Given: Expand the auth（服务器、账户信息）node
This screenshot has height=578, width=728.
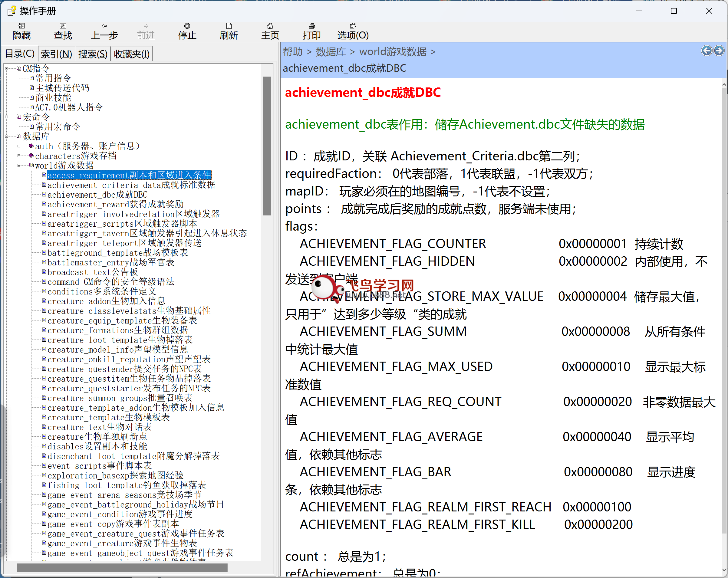Looking at the screenshot, I should 19,146.
